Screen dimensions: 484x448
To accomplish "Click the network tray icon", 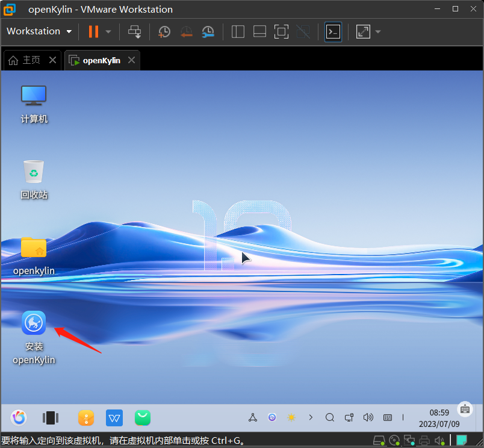I will click(x=253, y=418).
